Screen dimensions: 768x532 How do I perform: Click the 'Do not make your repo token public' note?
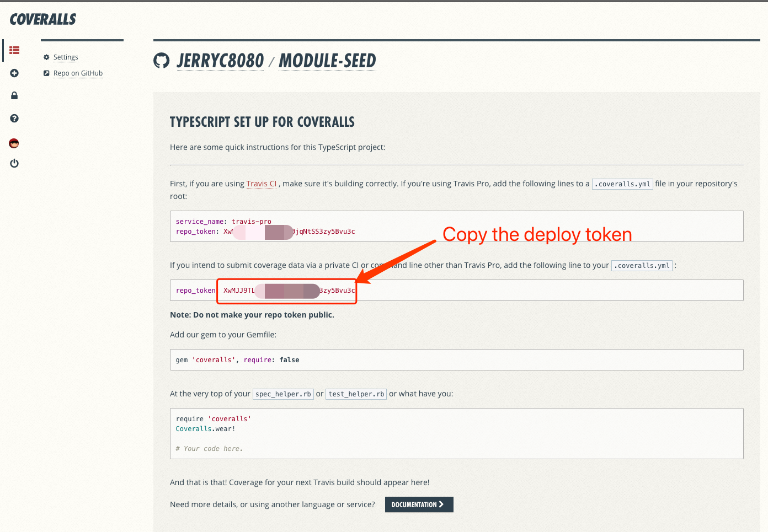tap(252, 315)
